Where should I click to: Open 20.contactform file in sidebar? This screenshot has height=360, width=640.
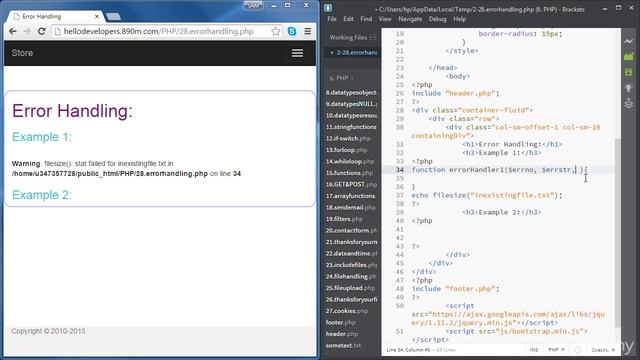coord(351,230)
